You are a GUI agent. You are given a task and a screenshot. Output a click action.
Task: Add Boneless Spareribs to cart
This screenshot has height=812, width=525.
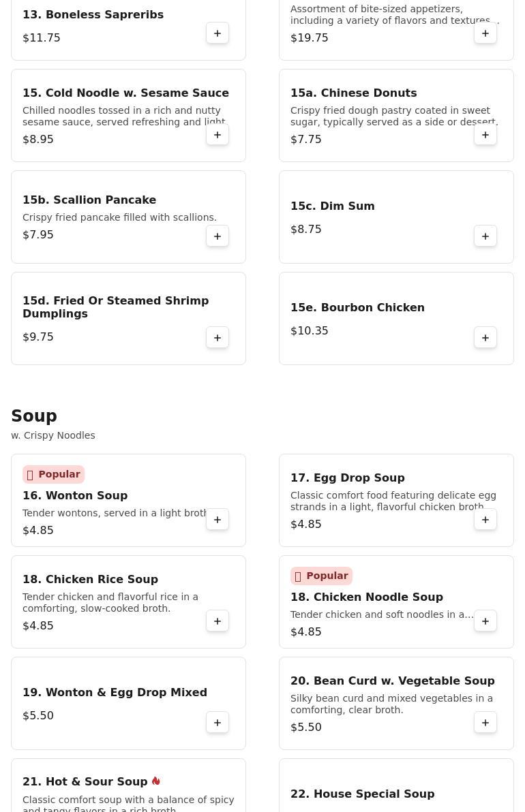tap(217, 33)
